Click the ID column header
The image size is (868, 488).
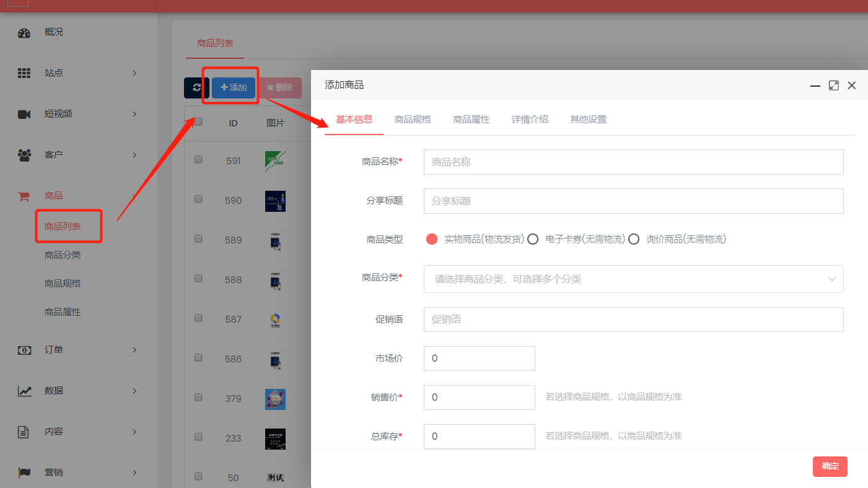[x=233, y=123]
